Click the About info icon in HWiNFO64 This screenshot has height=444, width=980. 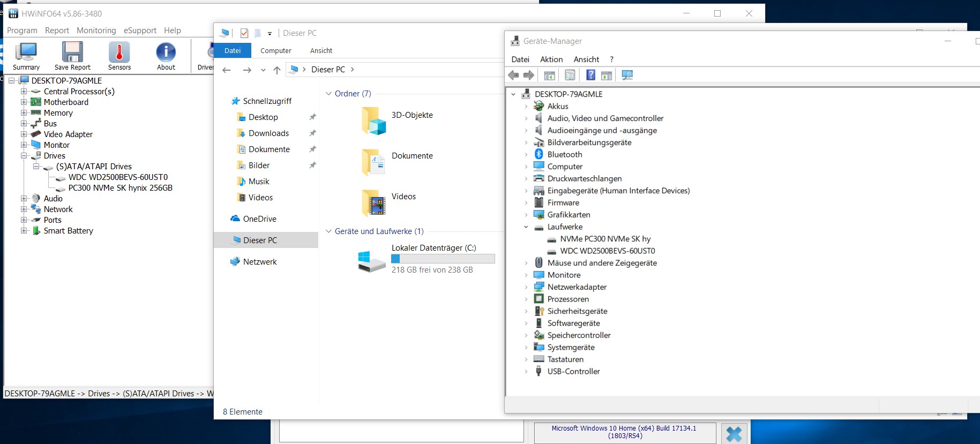166,56
